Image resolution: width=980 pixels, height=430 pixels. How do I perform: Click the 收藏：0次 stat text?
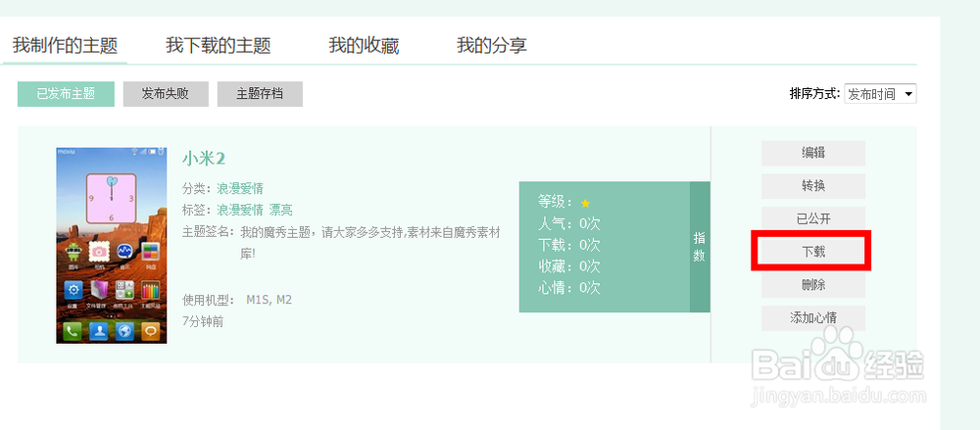click(x=568, y=266)
